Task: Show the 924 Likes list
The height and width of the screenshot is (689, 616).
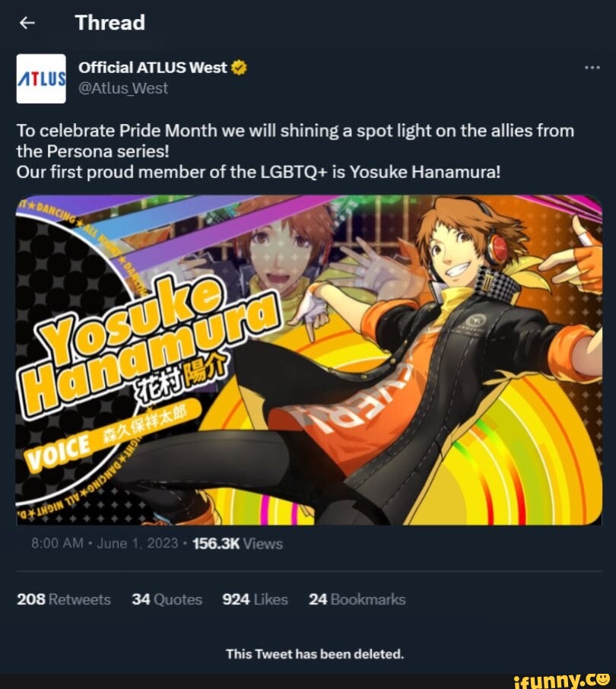Action: [256, 599]
